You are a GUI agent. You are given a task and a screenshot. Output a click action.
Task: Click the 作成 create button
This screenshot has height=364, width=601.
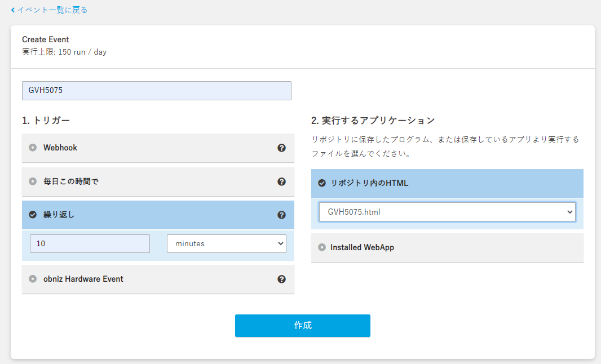click(303, 326)
